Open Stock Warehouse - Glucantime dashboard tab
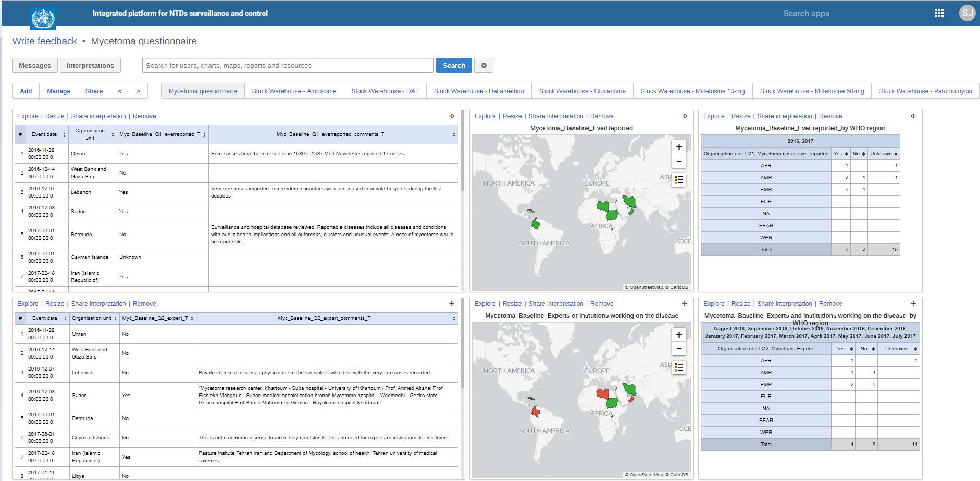 point(582,91)
